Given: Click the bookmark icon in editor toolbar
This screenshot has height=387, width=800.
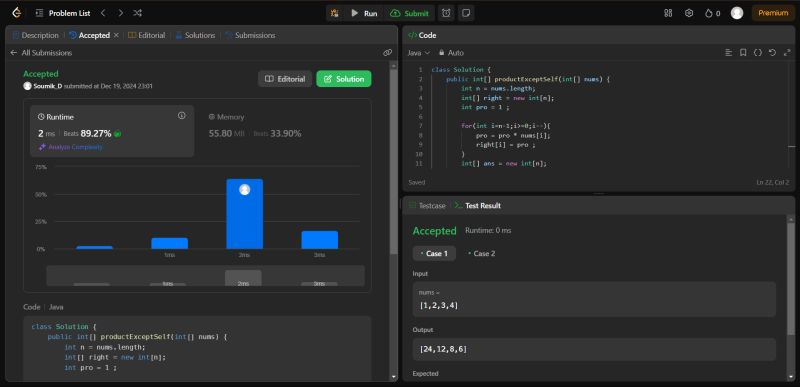Looking at the screenshot, I should pos(743,53).
